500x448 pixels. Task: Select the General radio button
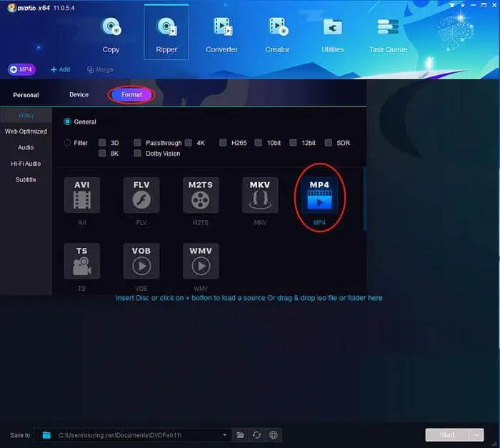click(x=67, y=121)
